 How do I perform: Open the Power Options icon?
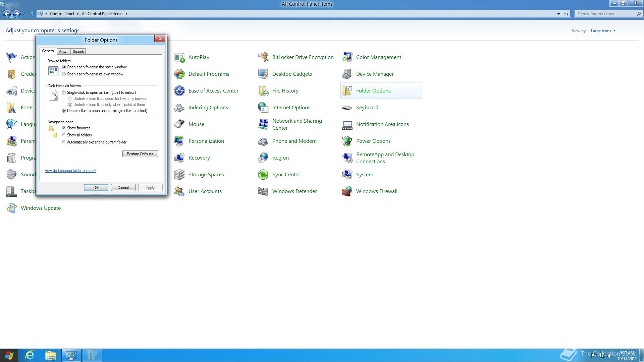point(347,141)
